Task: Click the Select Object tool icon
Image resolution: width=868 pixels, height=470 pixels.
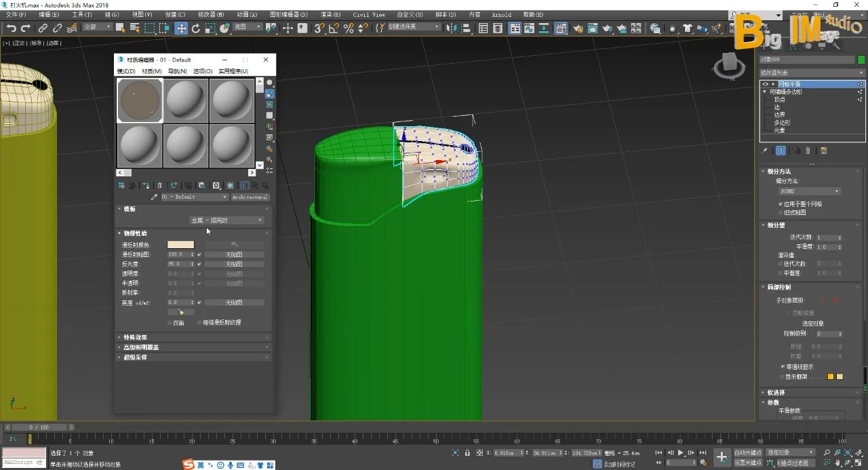Action: (121, 28)
